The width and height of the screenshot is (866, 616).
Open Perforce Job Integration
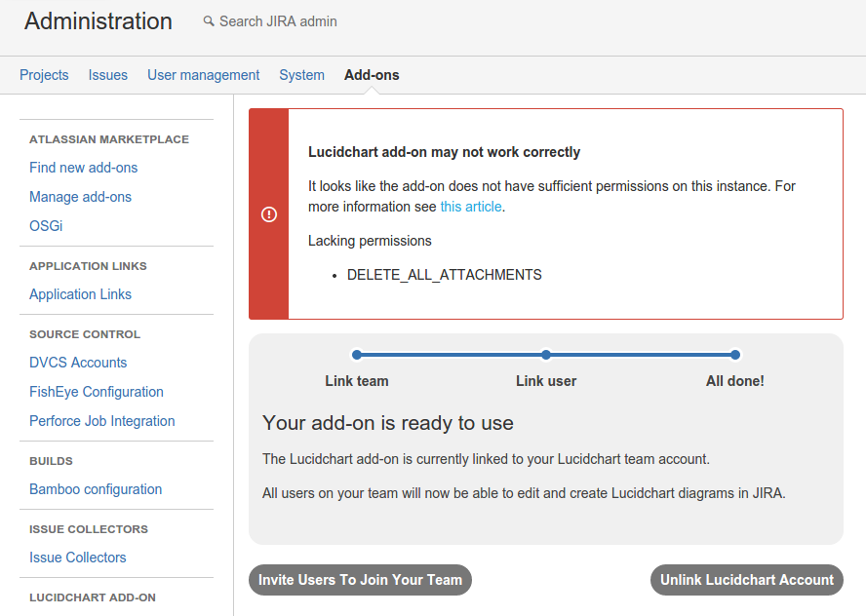tap(102, 421)
